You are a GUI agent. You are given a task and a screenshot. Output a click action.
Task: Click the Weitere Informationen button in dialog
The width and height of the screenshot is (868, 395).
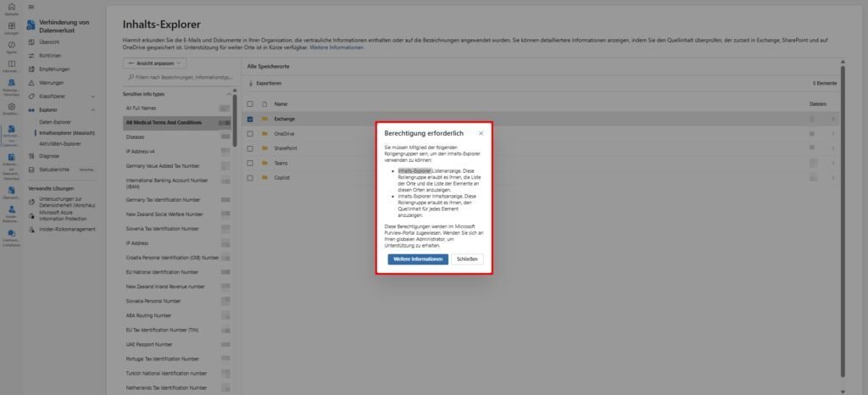(x=418, y=259)
